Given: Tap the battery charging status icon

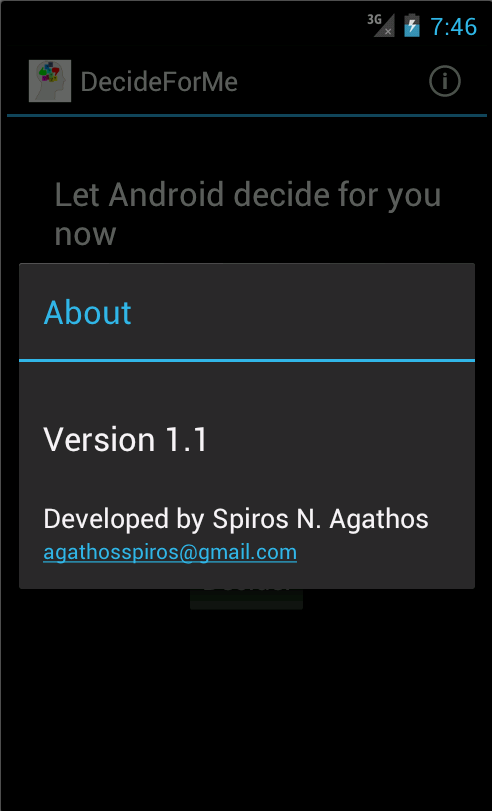Looking at the screenshot, I should [412, 25].
